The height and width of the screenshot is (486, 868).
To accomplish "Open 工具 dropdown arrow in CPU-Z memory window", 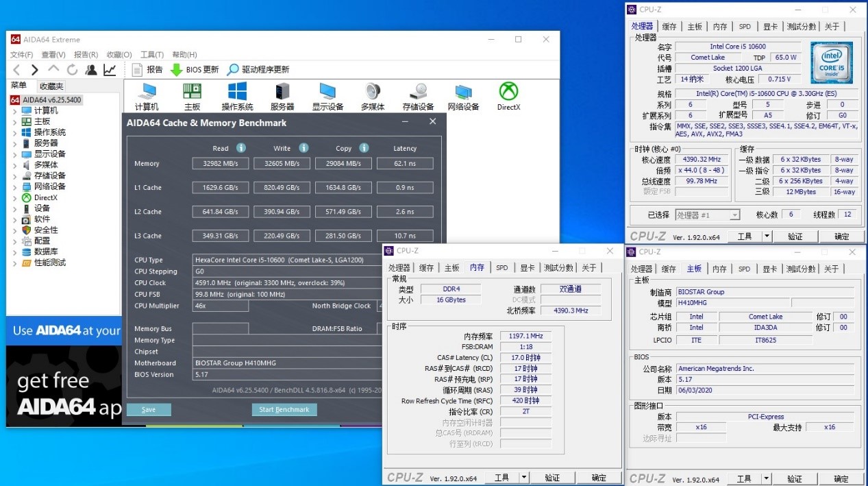I will (x=524, y=478).
